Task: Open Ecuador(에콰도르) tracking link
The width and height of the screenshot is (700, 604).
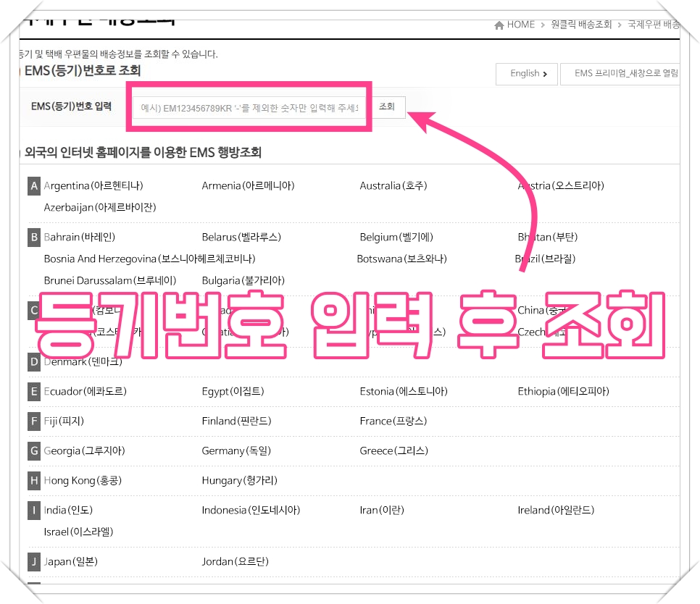Action: pos(86,392)
